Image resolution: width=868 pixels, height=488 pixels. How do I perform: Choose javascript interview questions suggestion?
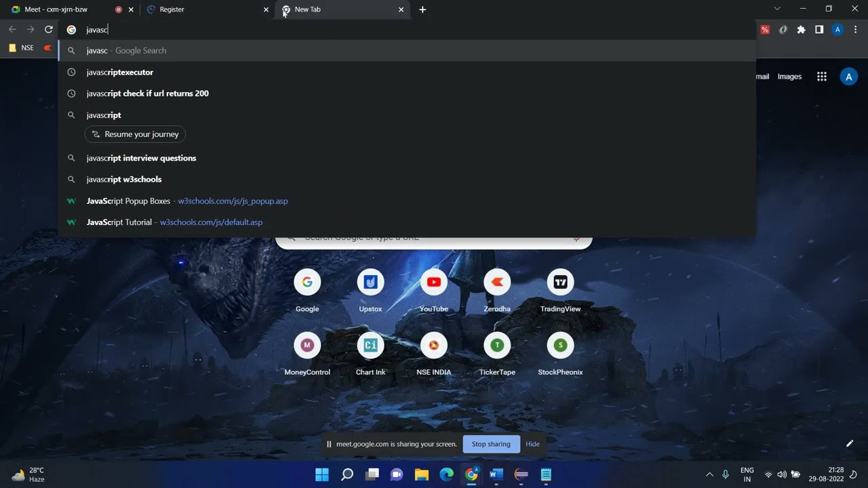407,158
